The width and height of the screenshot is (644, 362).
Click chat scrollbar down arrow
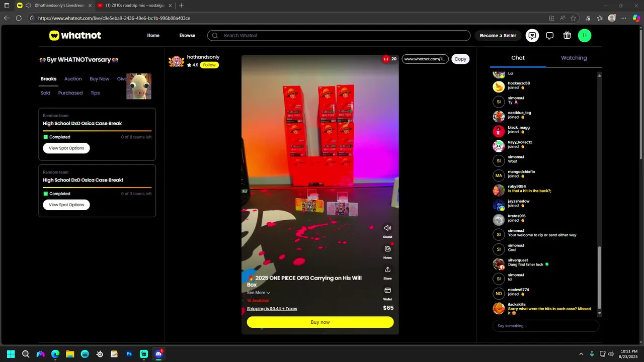(599, 313)
